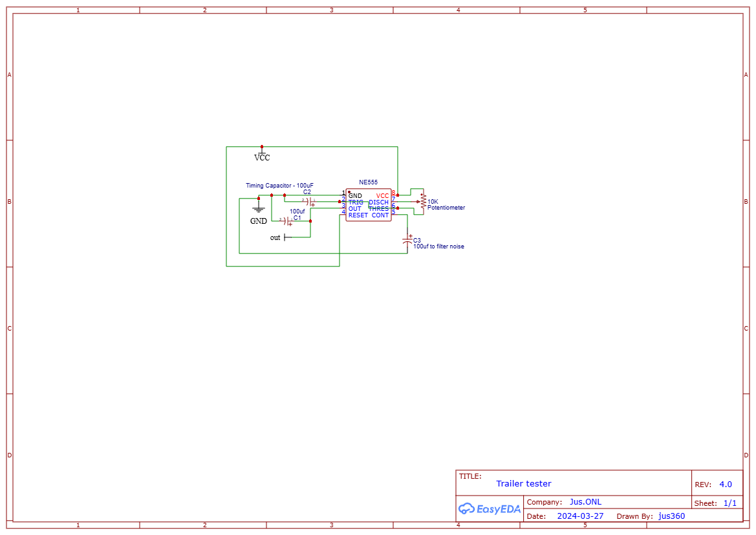Select the NE555 chip label
This screenshot has width=756, height=535.
tap(369, 182)
